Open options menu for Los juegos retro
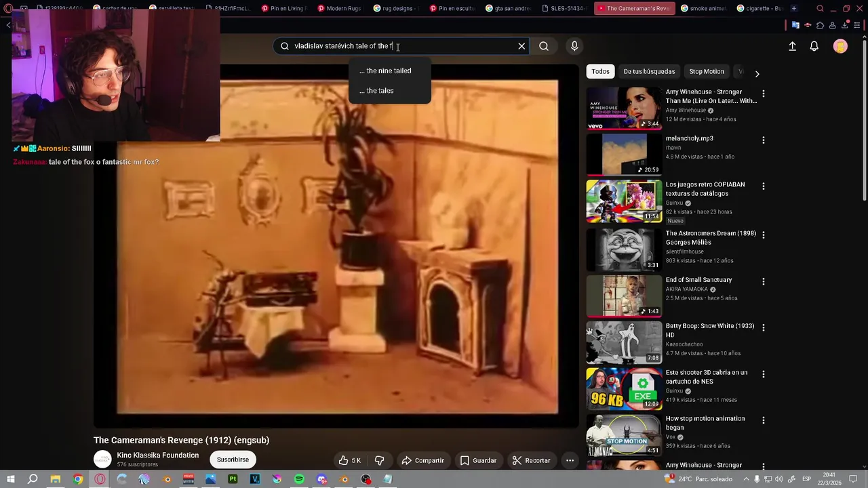 [x=764, y=186]
